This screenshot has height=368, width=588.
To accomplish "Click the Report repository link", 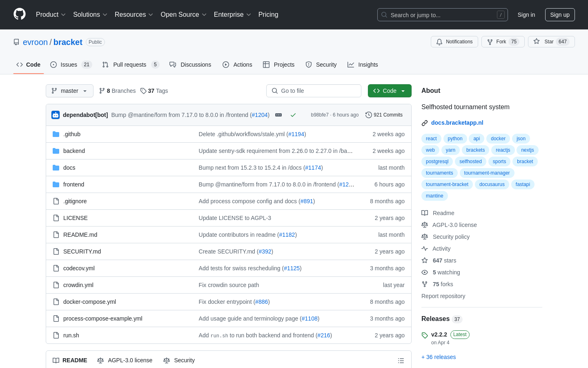I will coord(443,296).
